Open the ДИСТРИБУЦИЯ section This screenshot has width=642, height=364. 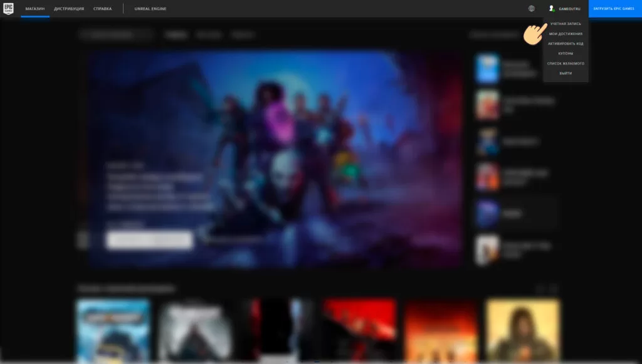pos(69,9)
